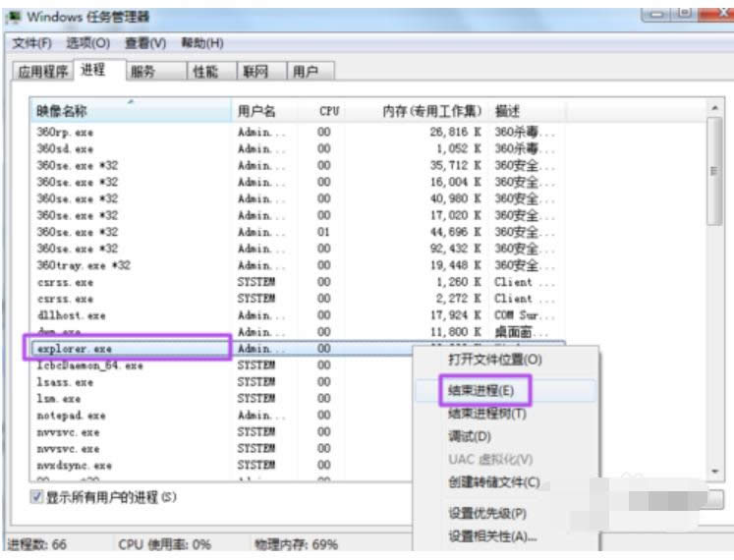Sort by 内存(专用工作集) column header
Viewport: 734px width, 560px height.
[x=432, y=111]
